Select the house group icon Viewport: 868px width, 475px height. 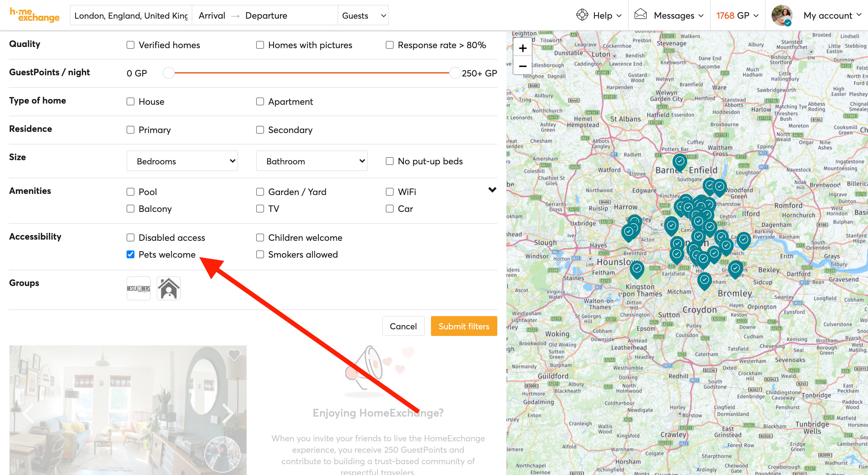(168, 288)
